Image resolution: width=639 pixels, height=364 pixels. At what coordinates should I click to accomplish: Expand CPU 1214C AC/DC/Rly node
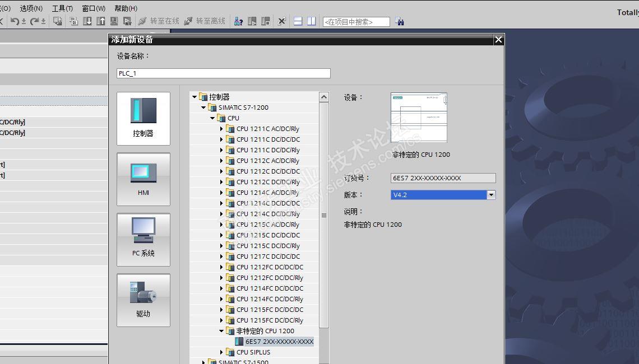coord(221,193)
